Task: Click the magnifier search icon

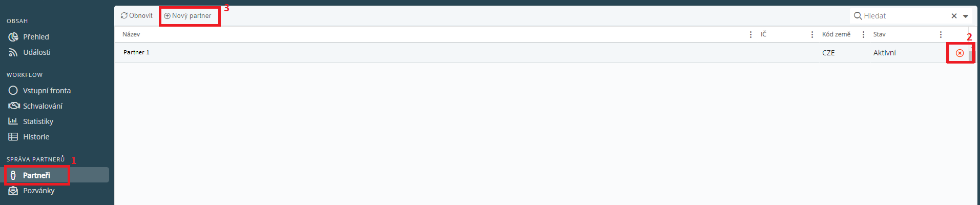Action: [x=858, y=16]
